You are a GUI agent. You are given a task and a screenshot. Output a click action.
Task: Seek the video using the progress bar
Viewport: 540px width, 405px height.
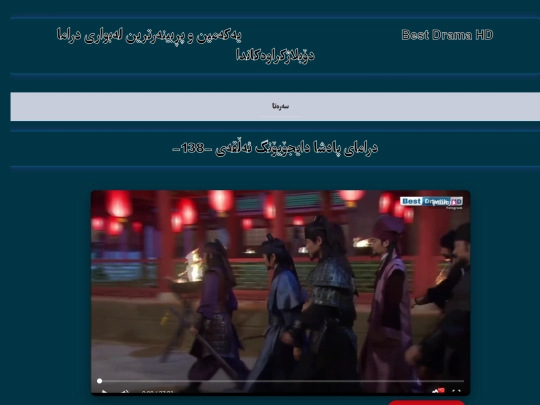[x=281, y=381]
